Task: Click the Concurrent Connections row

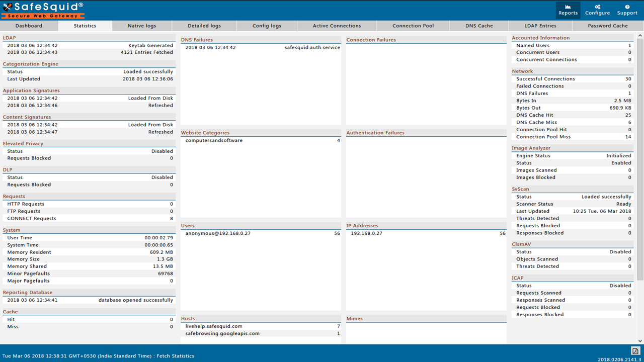Action: pos(573,60)
